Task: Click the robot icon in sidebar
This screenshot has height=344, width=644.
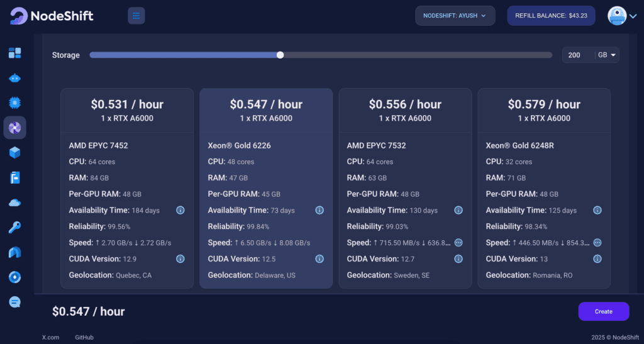Action: [x=14, y=78]
